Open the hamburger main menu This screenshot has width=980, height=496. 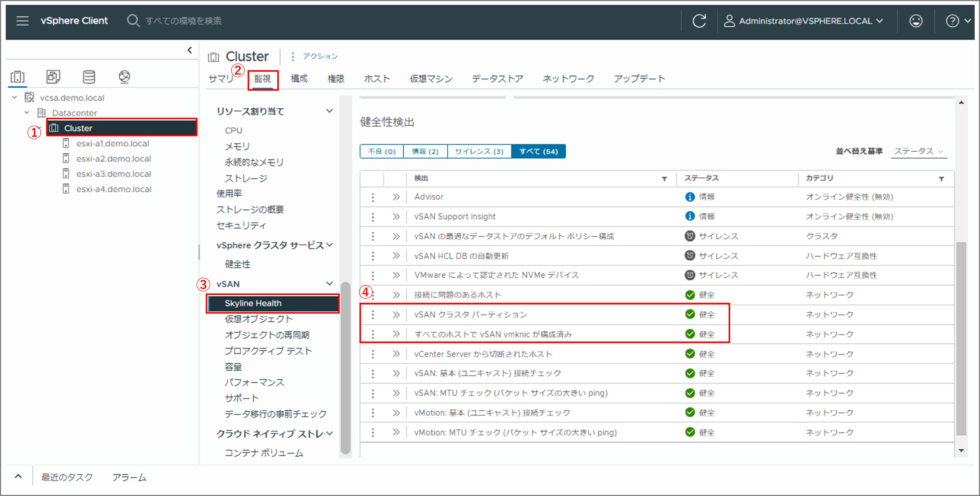click(x=22, y=21)
